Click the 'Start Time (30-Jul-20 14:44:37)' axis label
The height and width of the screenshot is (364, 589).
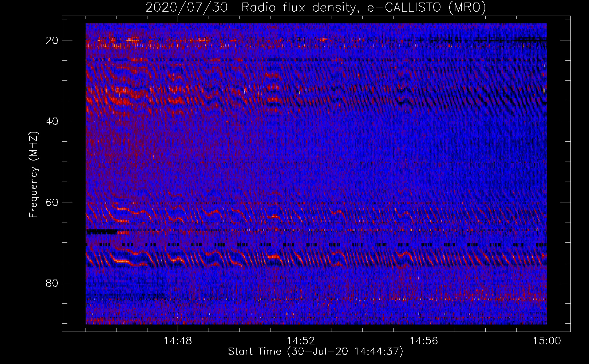316,352
